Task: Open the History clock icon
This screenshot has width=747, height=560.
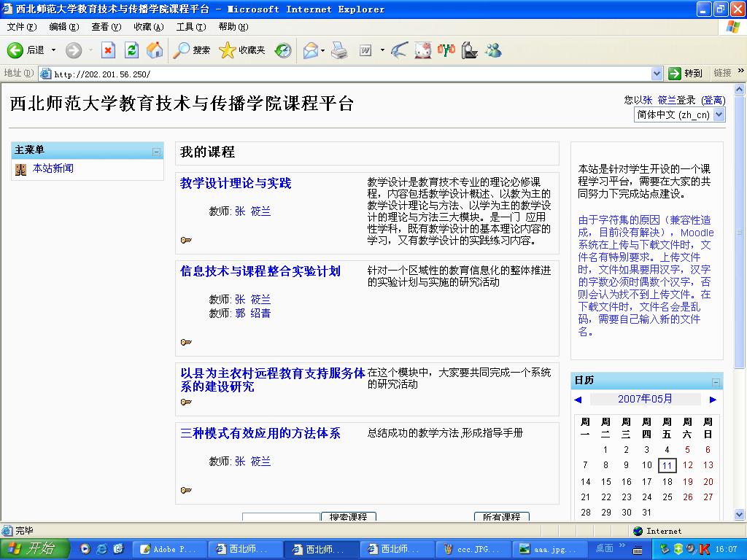Action: tap(283, 50)
